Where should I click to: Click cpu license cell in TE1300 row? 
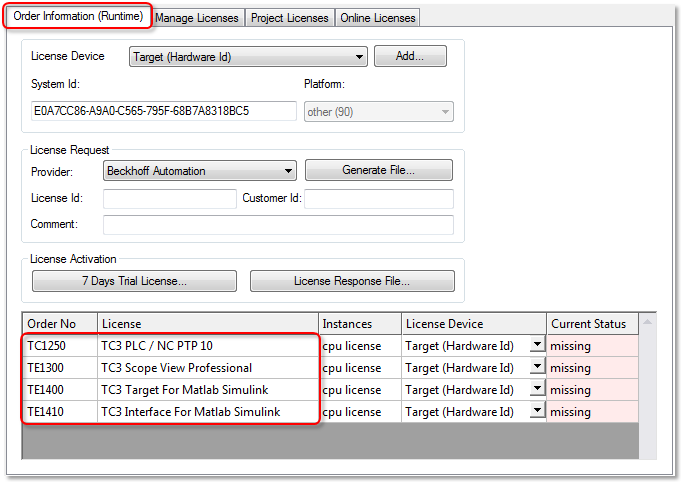(360, 368)
